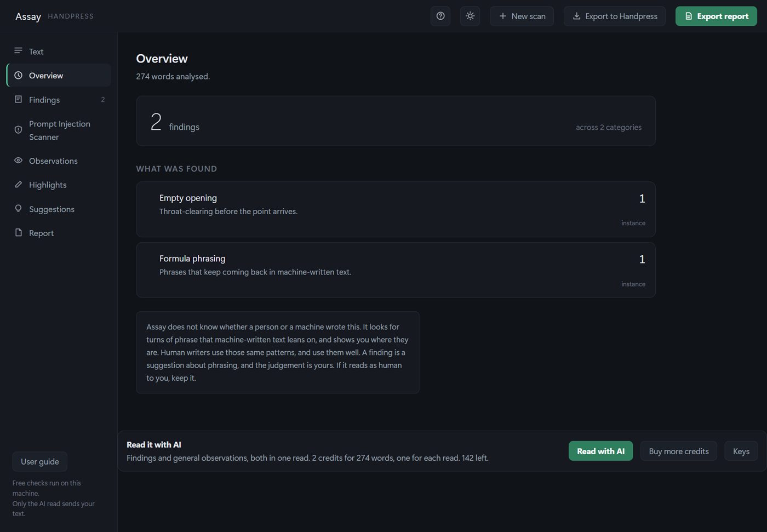
Task: Click the document icon beside Report
Action: [18, 233]
